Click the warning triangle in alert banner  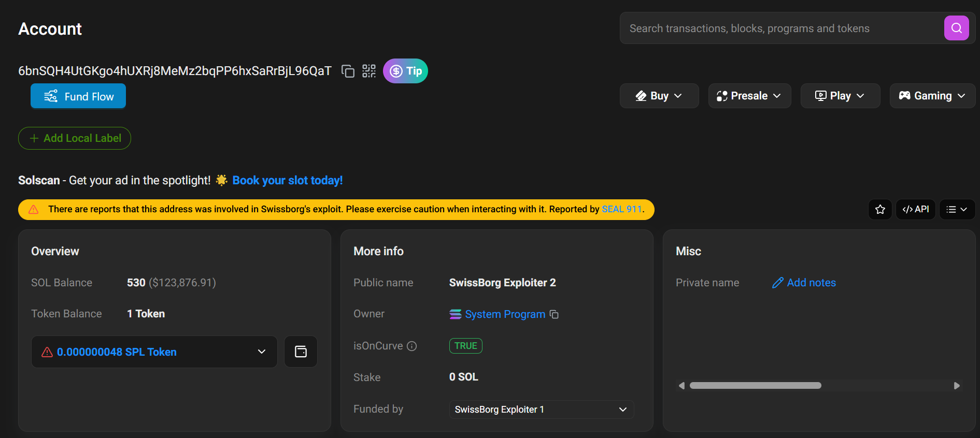tap(34, 210)
